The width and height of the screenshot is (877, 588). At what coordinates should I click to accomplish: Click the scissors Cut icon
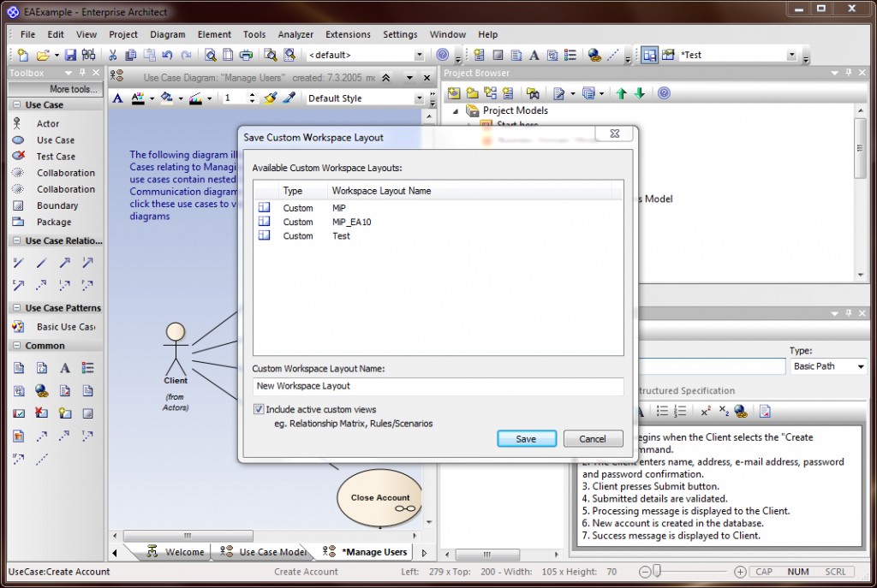point(112,55)
